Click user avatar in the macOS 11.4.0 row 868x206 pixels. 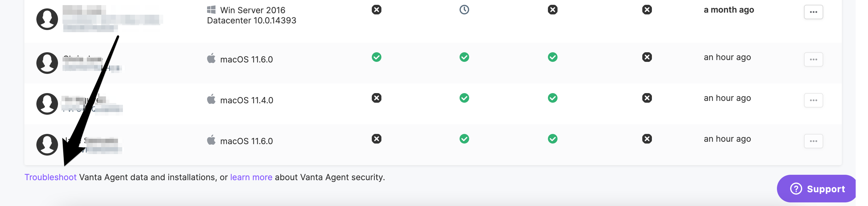(x=47, y=104)
